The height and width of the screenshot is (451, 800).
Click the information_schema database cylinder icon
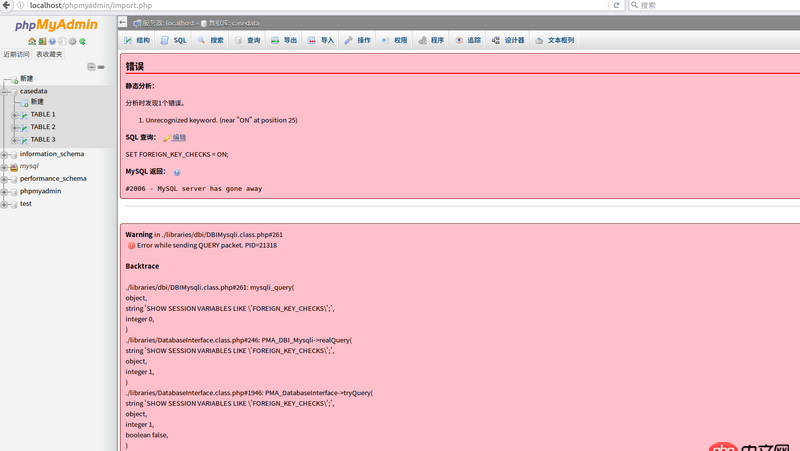14,155
